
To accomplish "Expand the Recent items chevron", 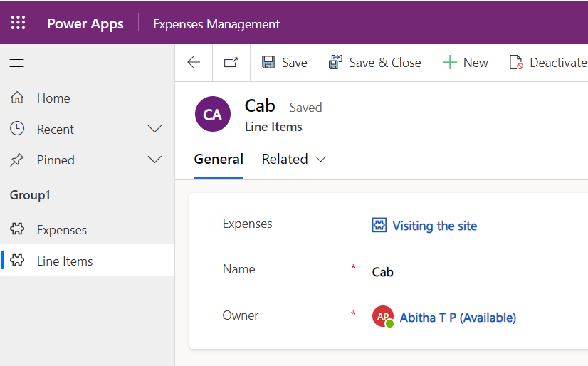I will [154, 130].
